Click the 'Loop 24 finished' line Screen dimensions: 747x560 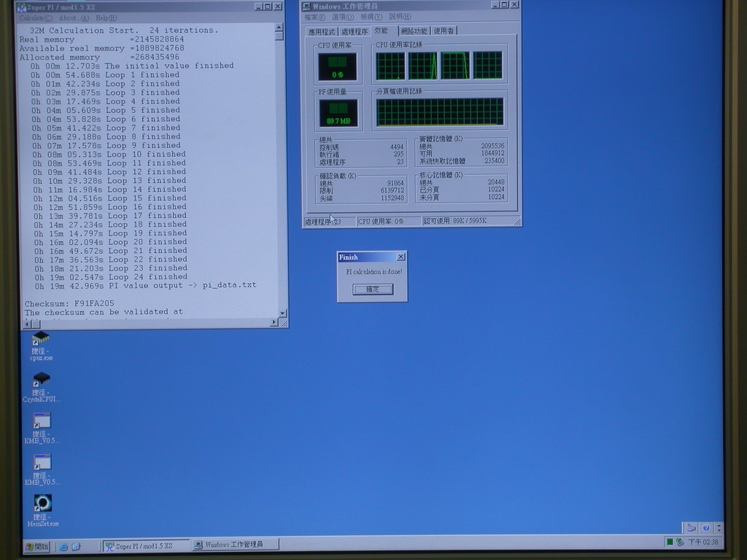[111, 277]
